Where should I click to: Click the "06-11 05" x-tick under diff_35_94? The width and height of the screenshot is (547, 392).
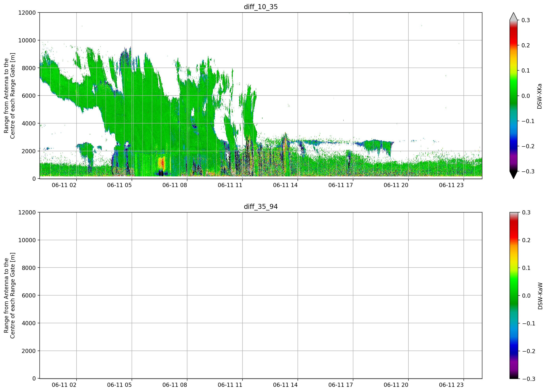click(119, 385)
